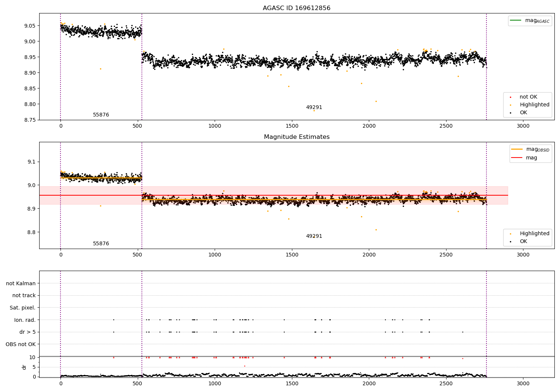The image size is (560, 392).
Task: Click Magnitude Estimates x-axis tick label '500'
Action: [138, 255]
